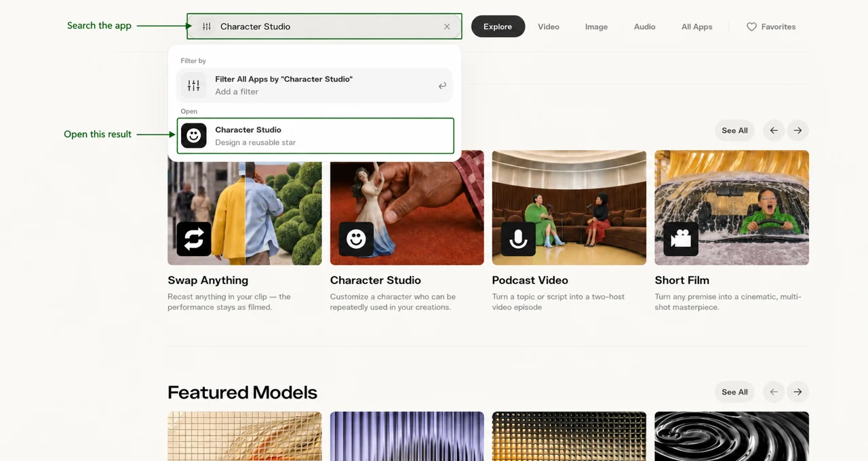Open the All Apps tab

pos(696,26)
